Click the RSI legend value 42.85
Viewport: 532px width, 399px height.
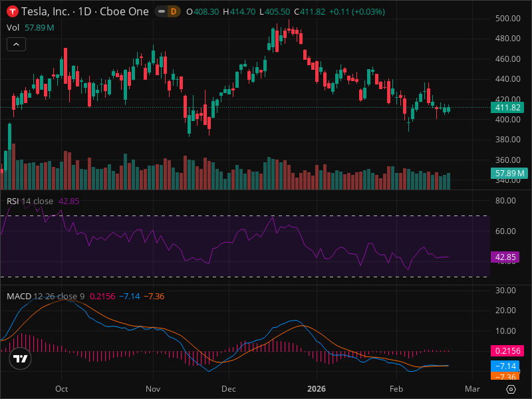[69, 201]
